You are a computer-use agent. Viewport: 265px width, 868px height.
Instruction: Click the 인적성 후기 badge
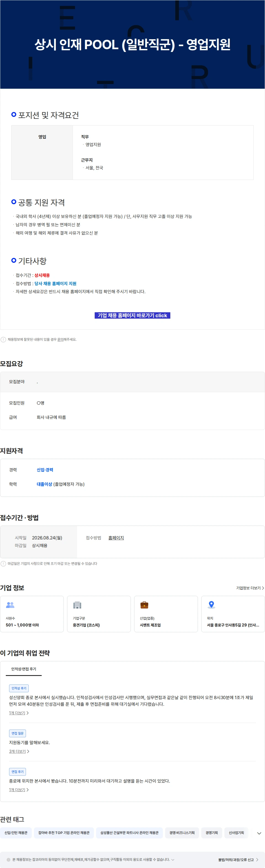[x=19, y=688]
